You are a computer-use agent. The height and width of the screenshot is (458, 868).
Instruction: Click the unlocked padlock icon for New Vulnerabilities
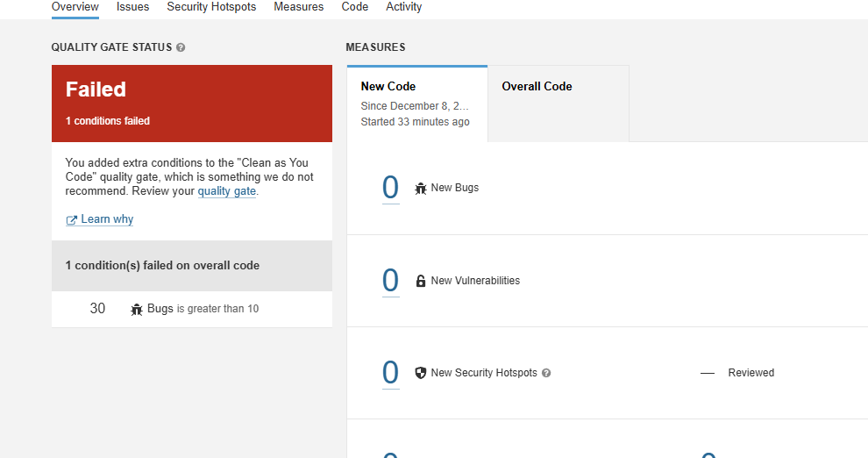pyautogui.click(x=421, y=281)
